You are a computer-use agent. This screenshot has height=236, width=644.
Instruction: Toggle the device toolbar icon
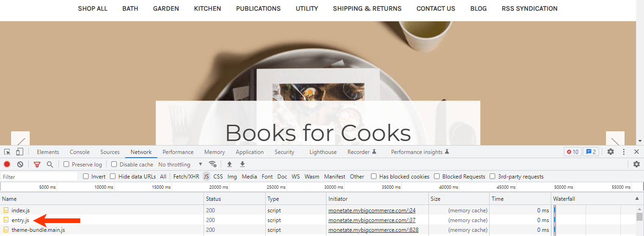(x=19, y=152)
